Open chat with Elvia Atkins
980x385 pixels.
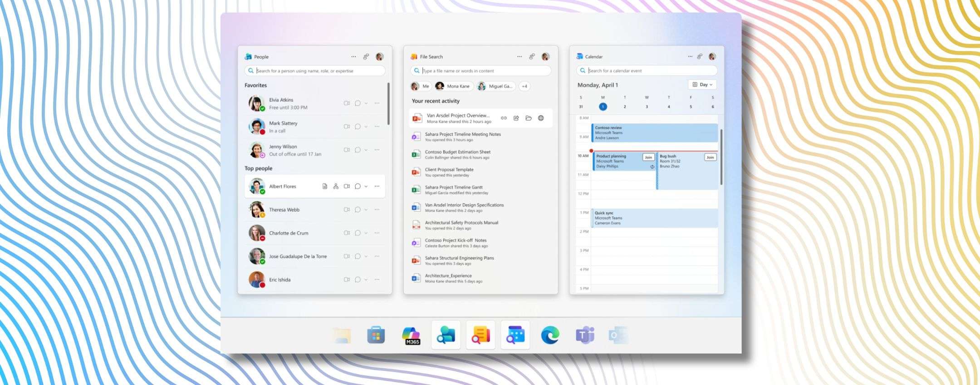click(x=358, y=103)
